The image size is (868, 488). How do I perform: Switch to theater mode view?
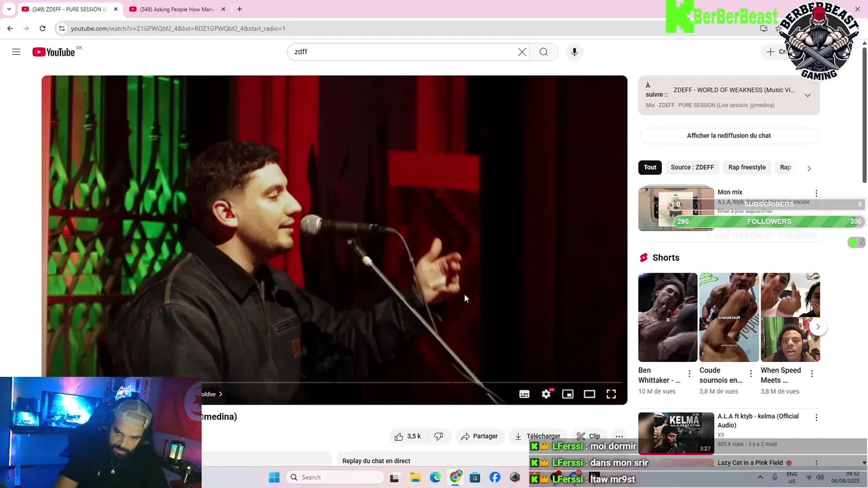[589, 394]
